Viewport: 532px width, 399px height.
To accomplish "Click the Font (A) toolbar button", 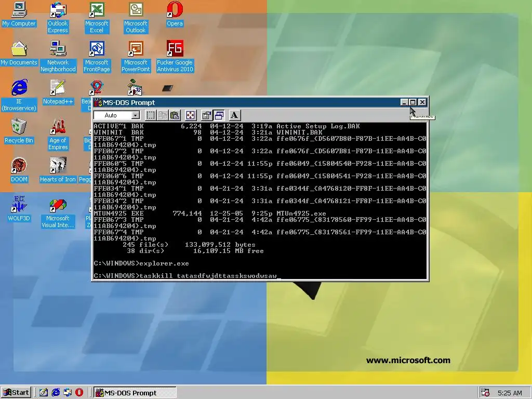I will 234,115.
